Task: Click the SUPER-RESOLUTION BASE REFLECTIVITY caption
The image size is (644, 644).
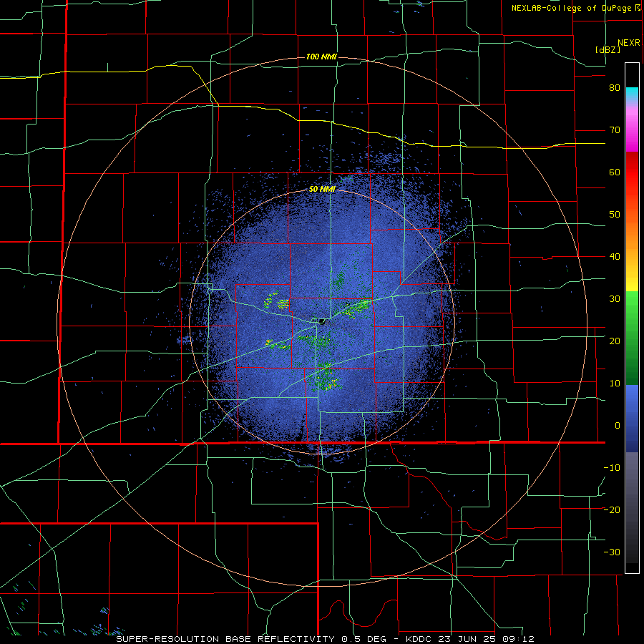Action: tap(225, 639)
